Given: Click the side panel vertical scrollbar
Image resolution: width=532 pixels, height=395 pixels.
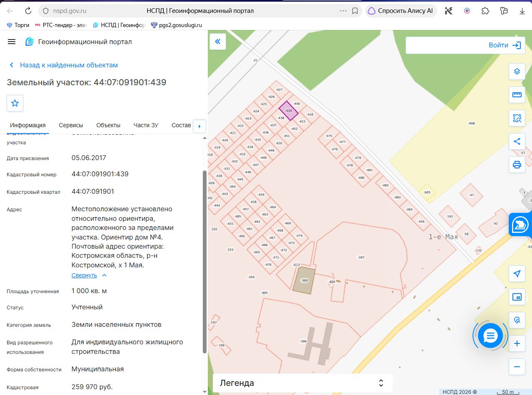Looking at the screenshot, I should (204, 262).
